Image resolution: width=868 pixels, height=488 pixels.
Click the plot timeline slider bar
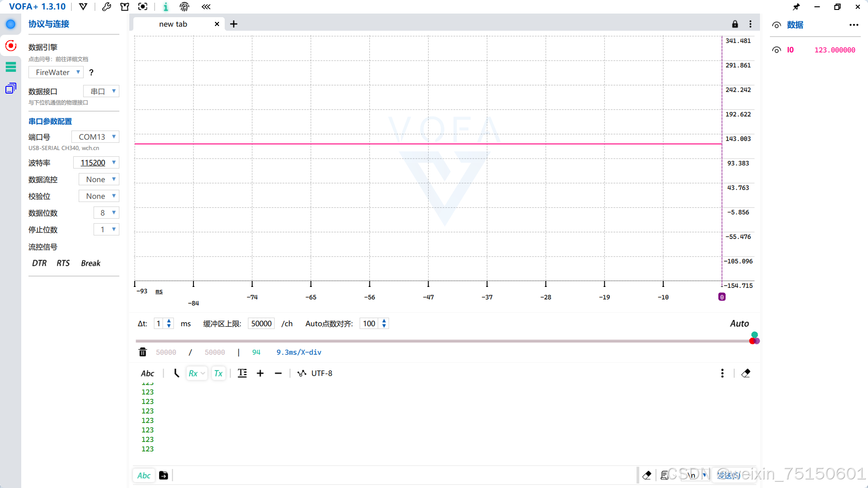pos(443,341)
